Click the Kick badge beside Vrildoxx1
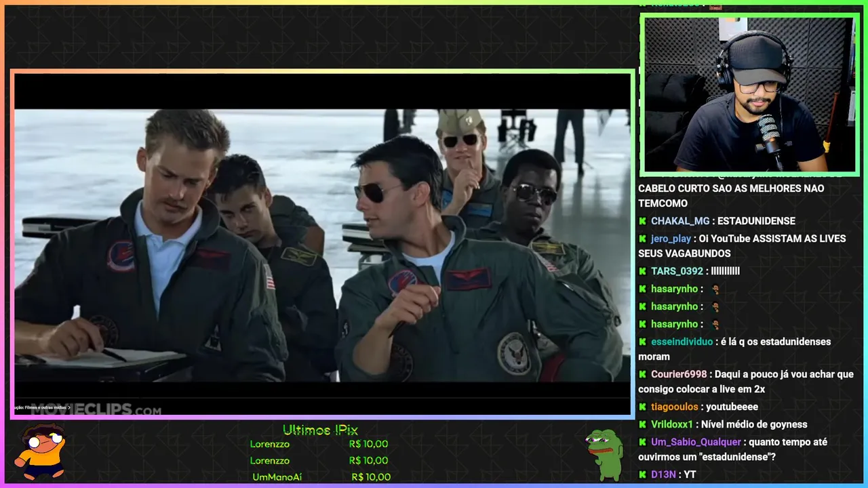 [x=642, y=424]
